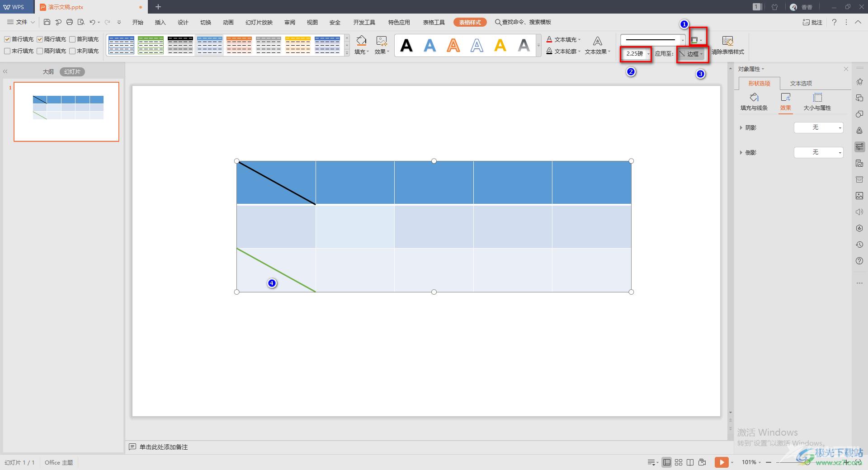Close the Object Properties panel
Screen dimensions: 868x470
tap(846, 69)
